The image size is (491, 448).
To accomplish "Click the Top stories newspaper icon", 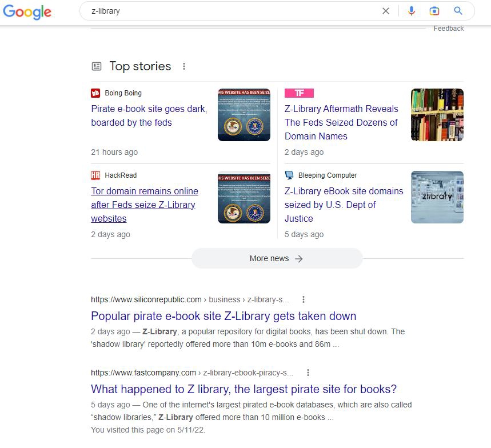I will tap(97, 66).
